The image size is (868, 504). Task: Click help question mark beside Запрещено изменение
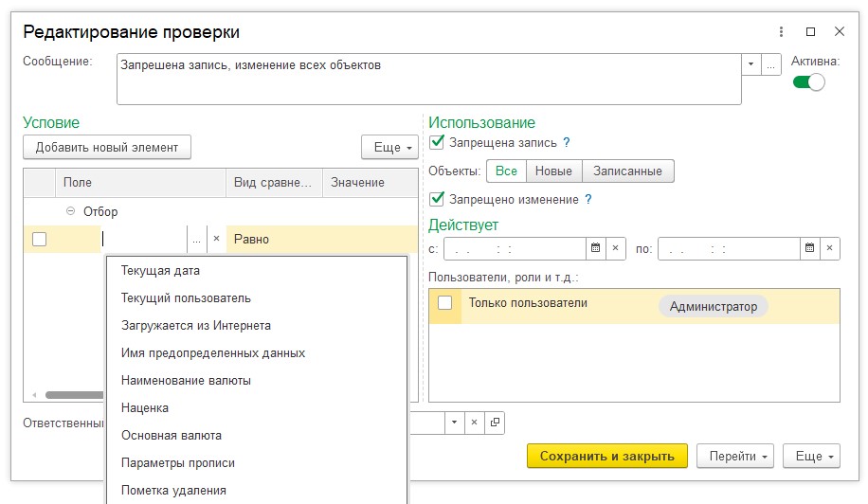pos(588,200)
